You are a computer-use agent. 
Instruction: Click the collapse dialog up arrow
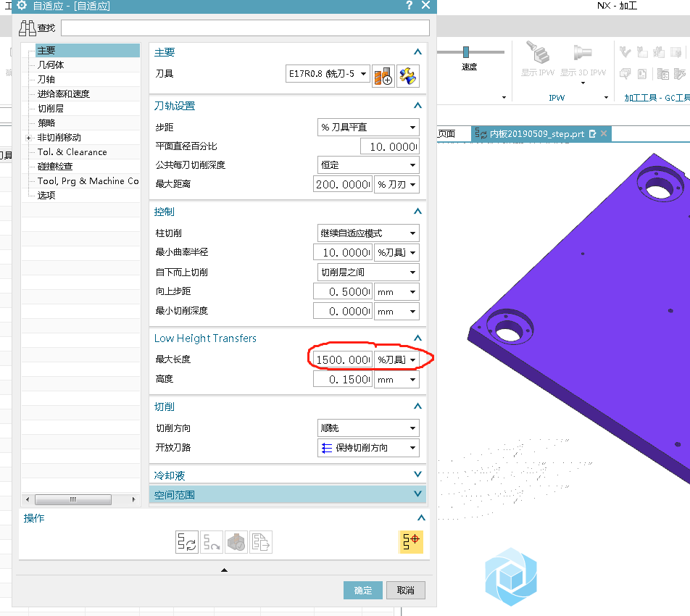pyautogui.click(x=225, y=570)
